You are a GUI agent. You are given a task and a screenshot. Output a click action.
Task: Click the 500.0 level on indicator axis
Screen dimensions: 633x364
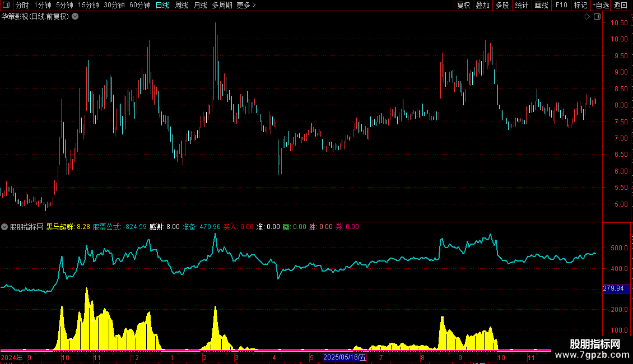click(x=619, y=248)
